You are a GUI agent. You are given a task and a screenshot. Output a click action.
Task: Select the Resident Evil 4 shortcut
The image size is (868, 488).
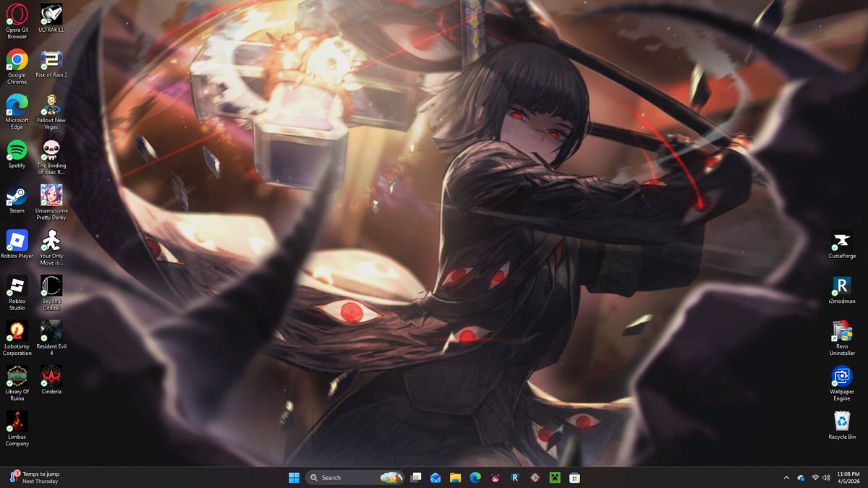click(51, 338)
